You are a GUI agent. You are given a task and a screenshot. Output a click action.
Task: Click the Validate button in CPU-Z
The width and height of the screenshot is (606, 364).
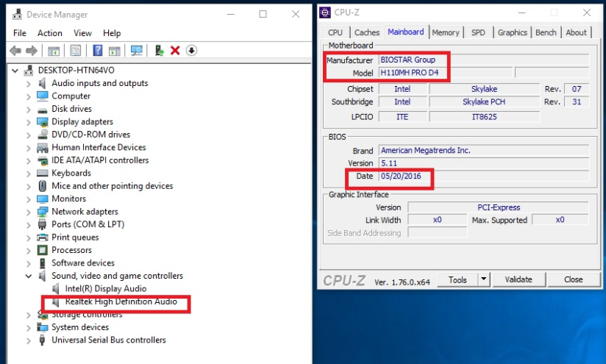tap(518, 279)
